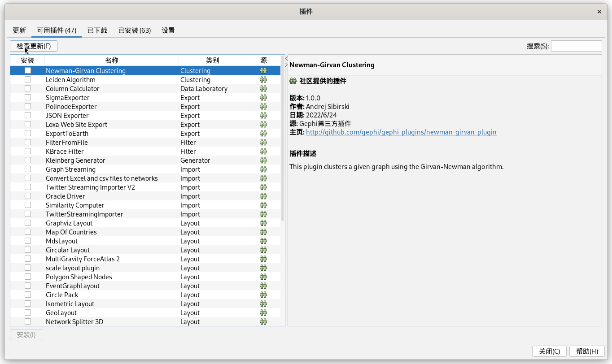Open the newman-girvan-plugin GitHub homepage link

click(x=401, y=132)
